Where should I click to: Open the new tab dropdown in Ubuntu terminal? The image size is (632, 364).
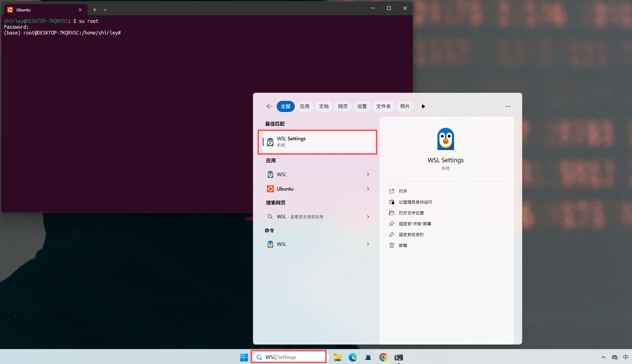coord(105,9)
